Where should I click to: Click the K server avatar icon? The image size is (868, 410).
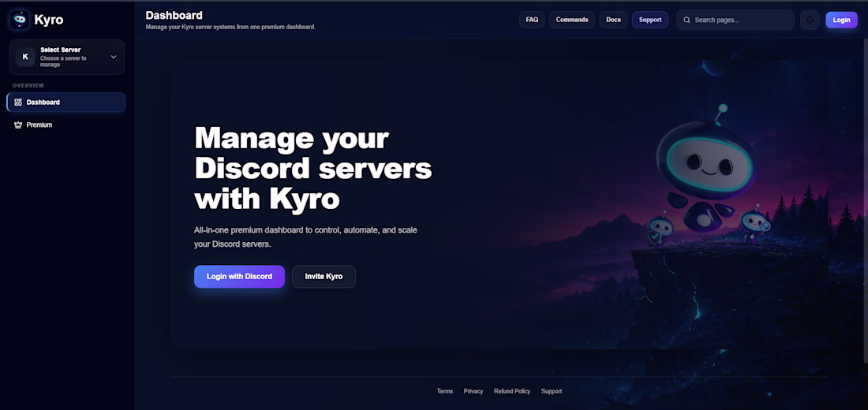pos(25,57)
